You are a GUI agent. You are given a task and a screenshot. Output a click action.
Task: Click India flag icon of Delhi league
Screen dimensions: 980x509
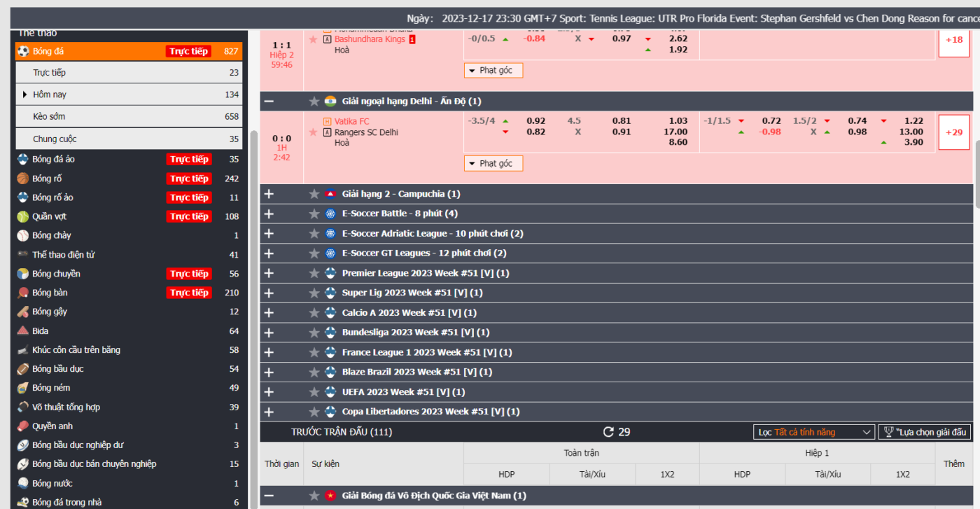[330, 102]
